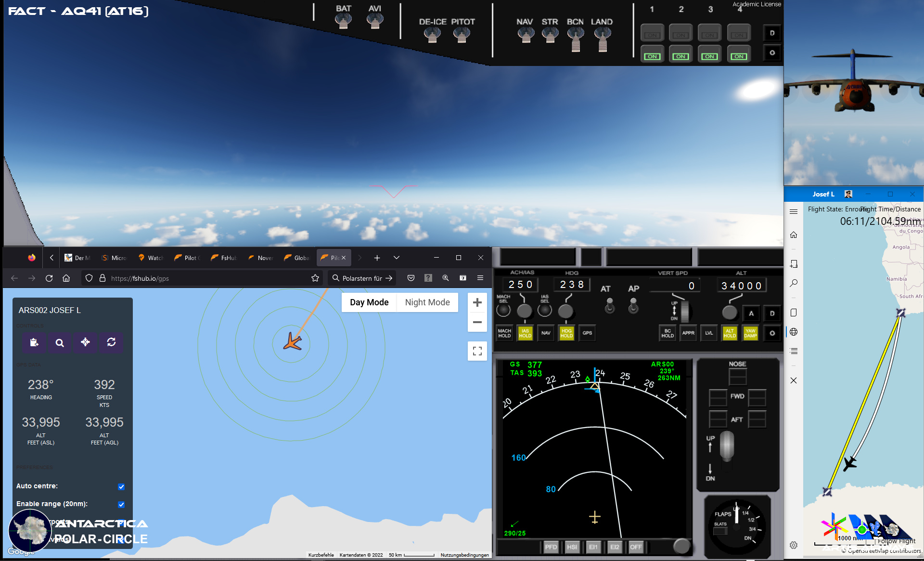
Task: Toggle the LAND landing lights switch
Action: coord(602,39)
